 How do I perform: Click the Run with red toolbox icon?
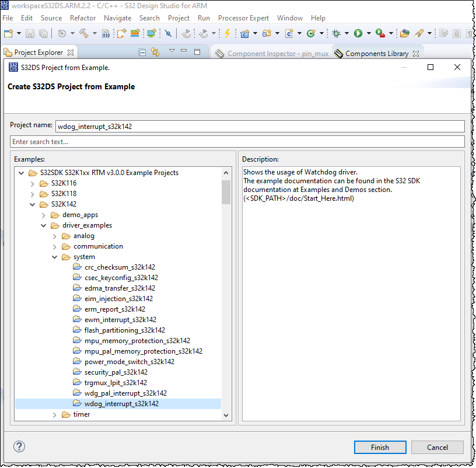coord(380,33)
